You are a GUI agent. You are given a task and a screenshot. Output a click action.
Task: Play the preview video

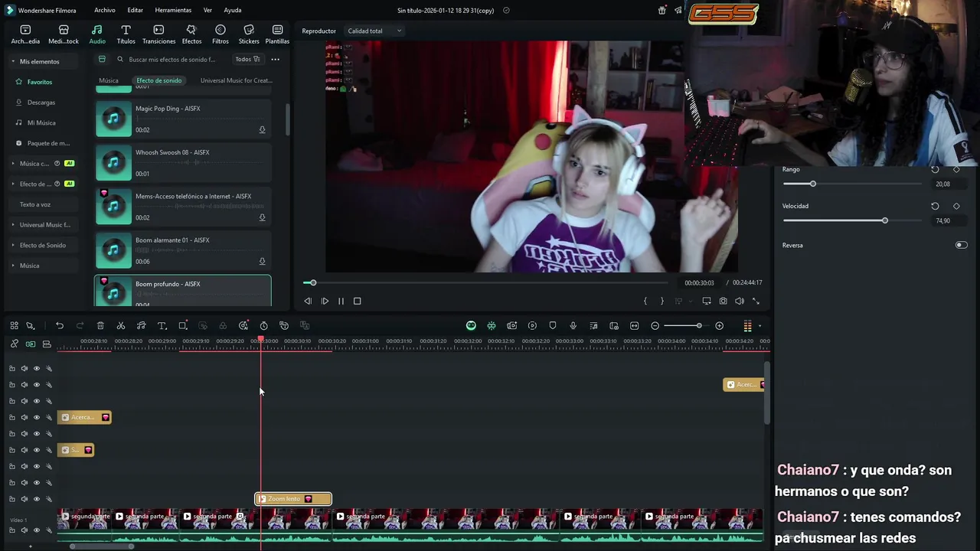[x=325, y=302]
